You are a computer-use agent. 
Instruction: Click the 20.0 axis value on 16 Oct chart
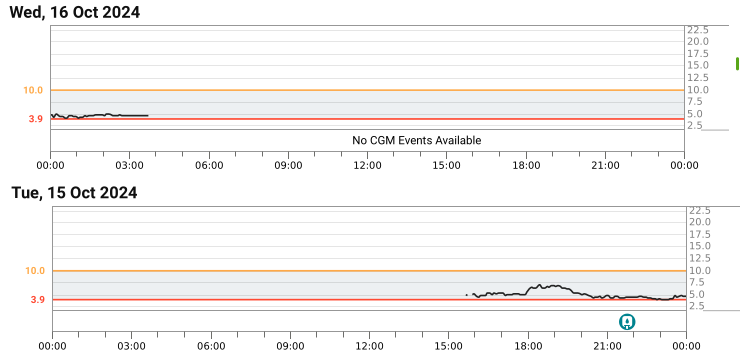698,42
